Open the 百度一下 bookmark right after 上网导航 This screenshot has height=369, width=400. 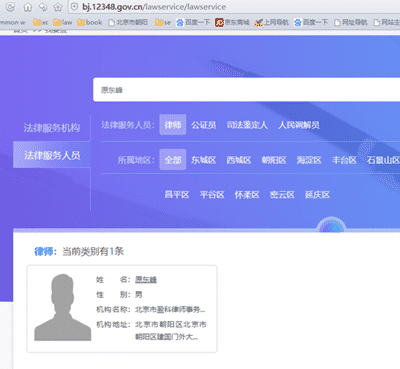click(x=311, y=22)
